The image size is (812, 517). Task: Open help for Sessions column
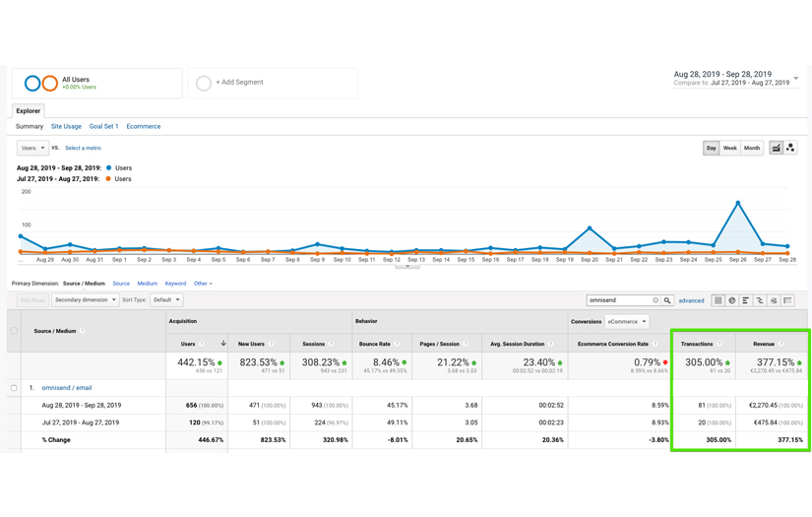(x=331, y=344)
